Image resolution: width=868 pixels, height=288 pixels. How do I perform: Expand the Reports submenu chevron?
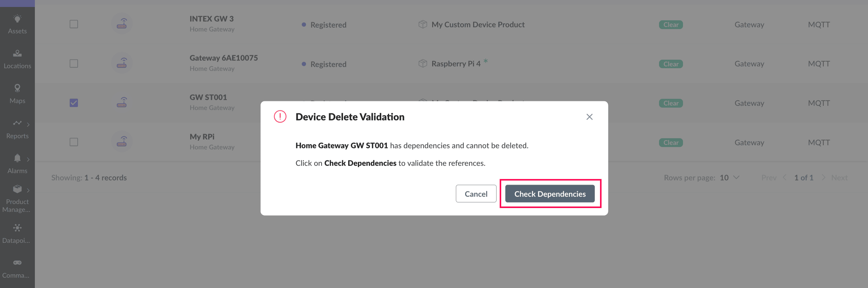point(28,125)
